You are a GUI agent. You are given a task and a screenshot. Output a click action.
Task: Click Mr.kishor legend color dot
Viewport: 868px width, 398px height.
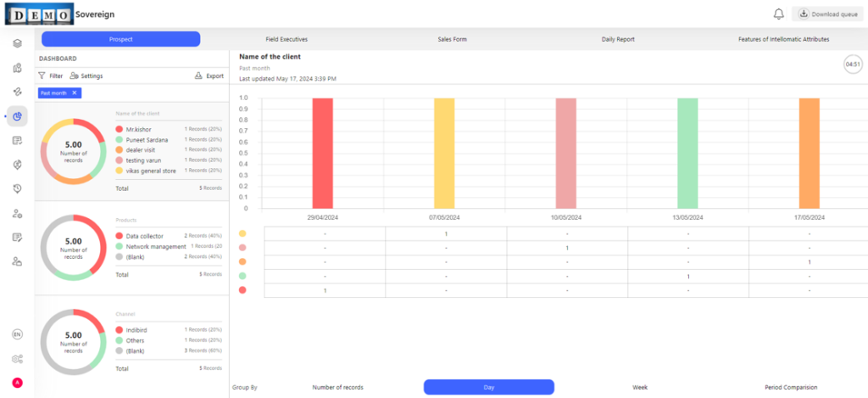tap(119, 129)
